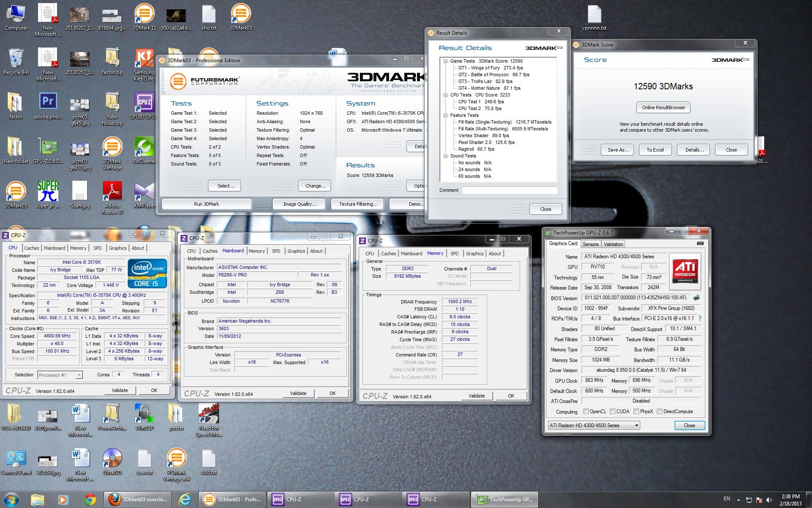Open the UltraISO desktop icon

(x=112, y=461)
